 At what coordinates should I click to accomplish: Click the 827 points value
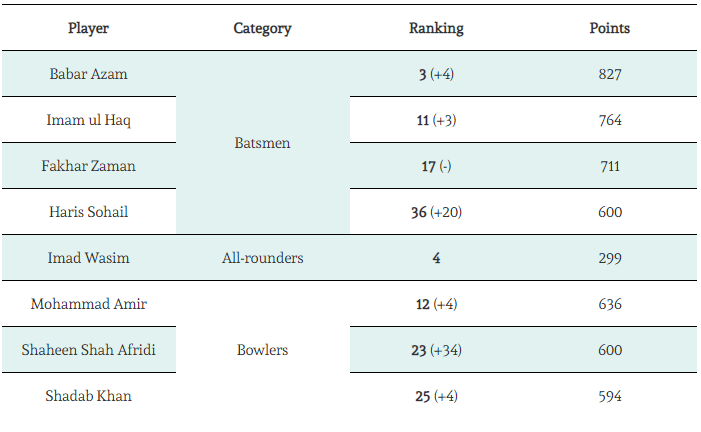pos(609,74)
